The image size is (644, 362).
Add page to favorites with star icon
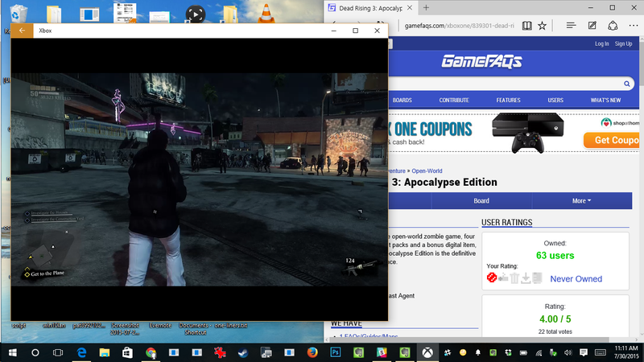(542, 26)
